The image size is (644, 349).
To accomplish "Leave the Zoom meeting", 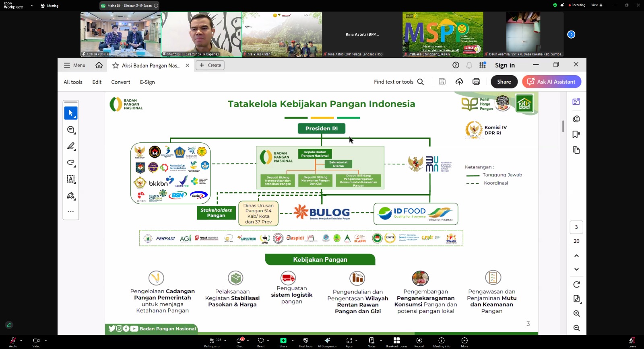I will point(632,342).
